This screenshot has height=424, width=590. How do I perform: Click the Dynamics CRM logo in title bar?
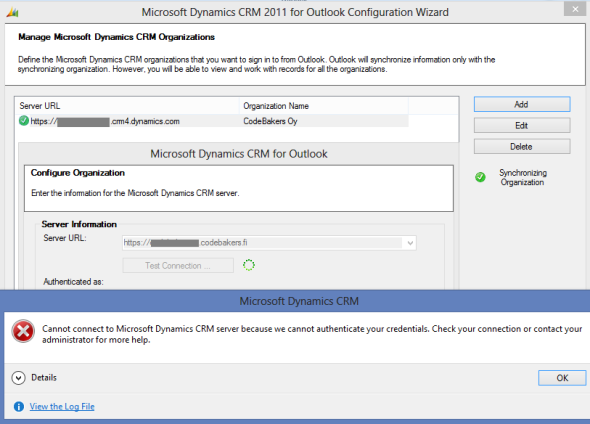(12, 12)
